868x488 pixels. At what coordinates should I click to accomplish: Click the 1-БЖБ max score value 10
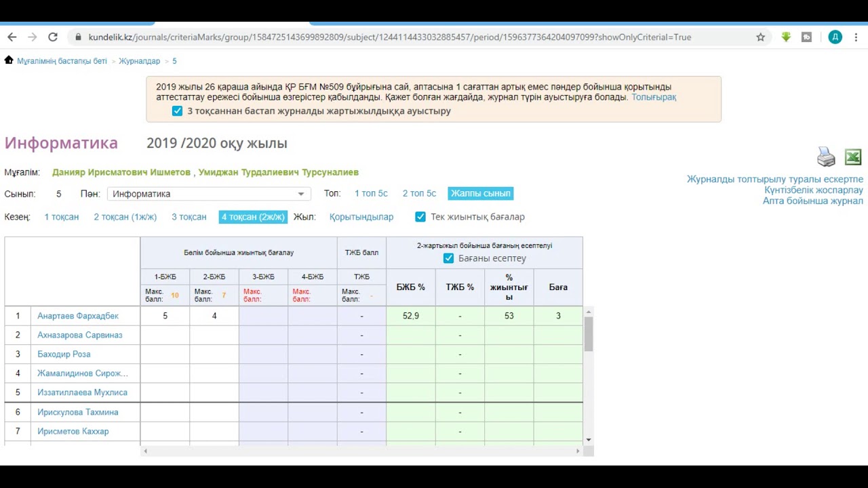(175, 296)
